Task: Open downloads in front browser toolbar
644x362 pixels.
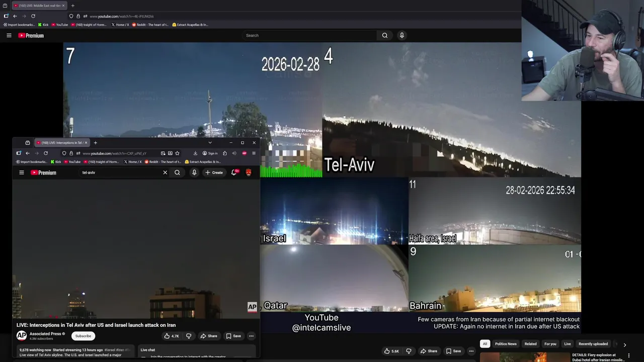Action: [195, 153]
